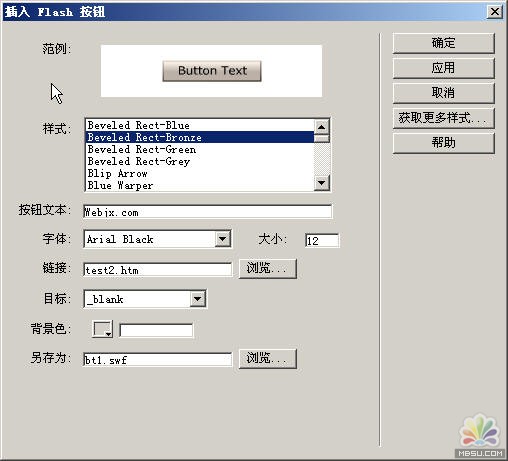Browse for the 链接 file
This screenshot has height=461, width=508.
pyautogui.click(x=268, y=268)
